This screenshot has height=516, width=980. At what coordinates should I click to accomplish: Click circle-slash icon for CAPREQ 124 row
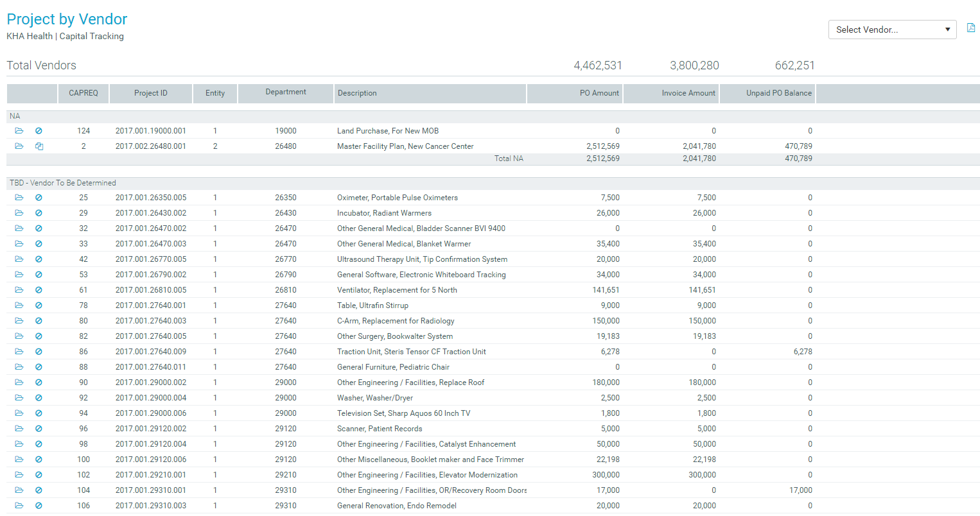[x=39, y=131]
